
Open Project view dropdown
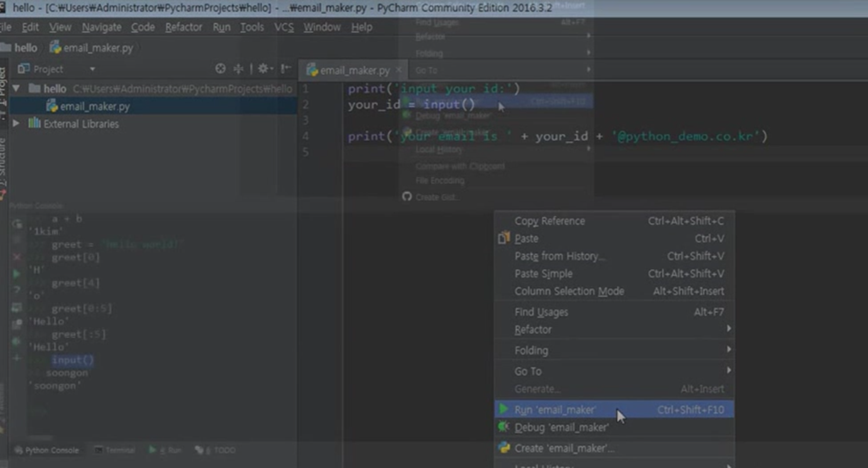coord(92,69)
